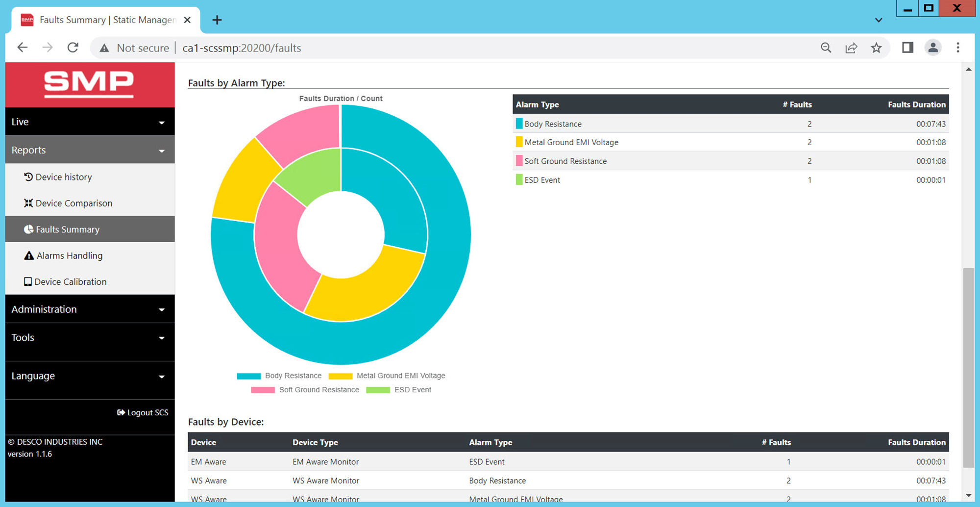Toggle the side panel icon in the toolbar
This screenshot has height=507, width=980.
pos(907,48)
